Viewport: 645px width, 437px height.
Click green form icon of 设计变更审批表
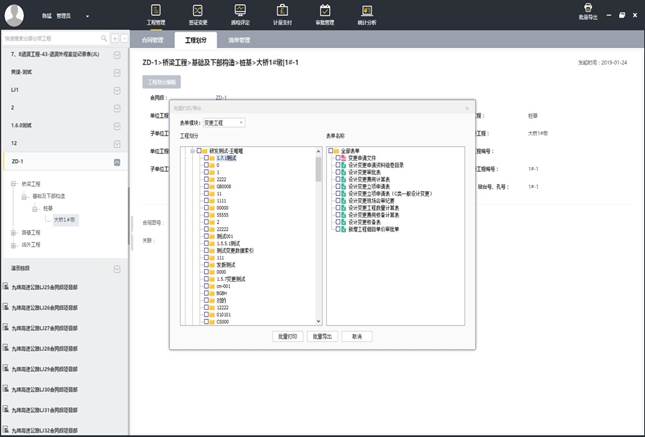343,172
